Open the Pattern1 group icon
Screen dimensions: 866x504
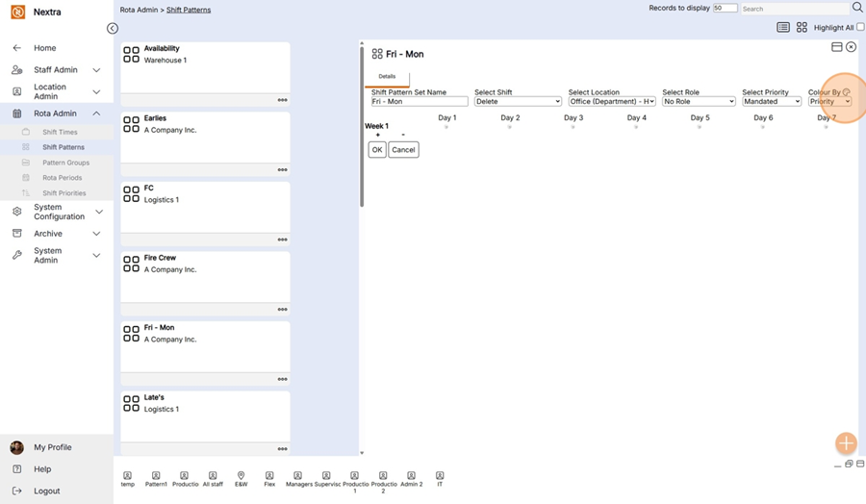(x=156, y=475)
